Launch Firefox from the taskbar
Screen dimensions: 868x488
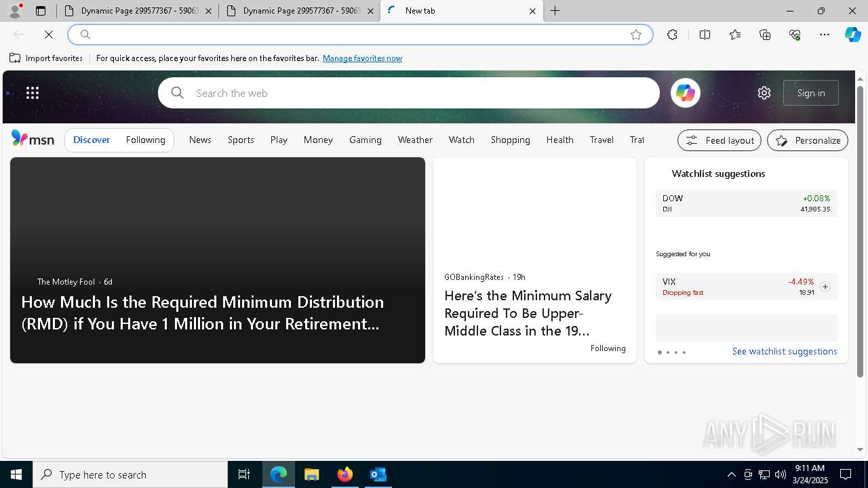344,474
